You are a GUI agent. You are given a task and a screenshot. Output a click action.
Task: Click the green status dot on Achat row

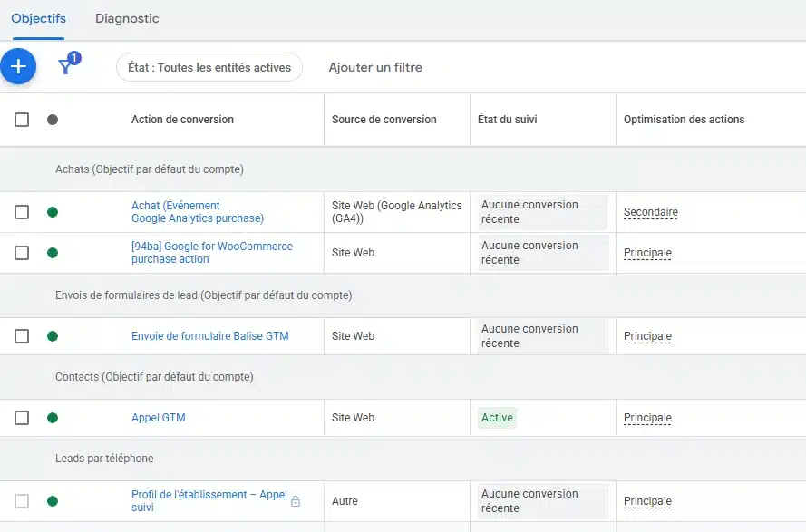coord(53,212)
